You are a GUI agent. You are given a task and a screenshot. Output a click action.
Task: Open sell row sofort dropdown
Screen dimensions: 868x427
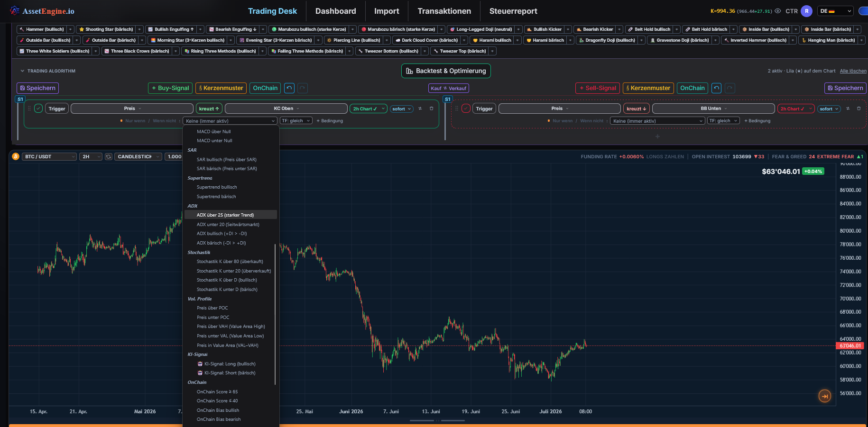829,109
